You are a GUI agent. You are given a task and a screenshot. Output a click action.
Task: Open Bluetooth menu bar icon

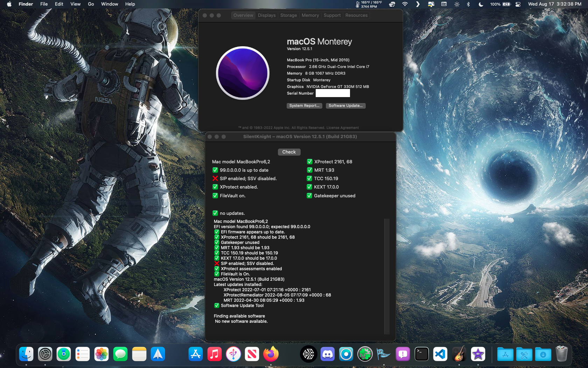(x=468, y=4)
